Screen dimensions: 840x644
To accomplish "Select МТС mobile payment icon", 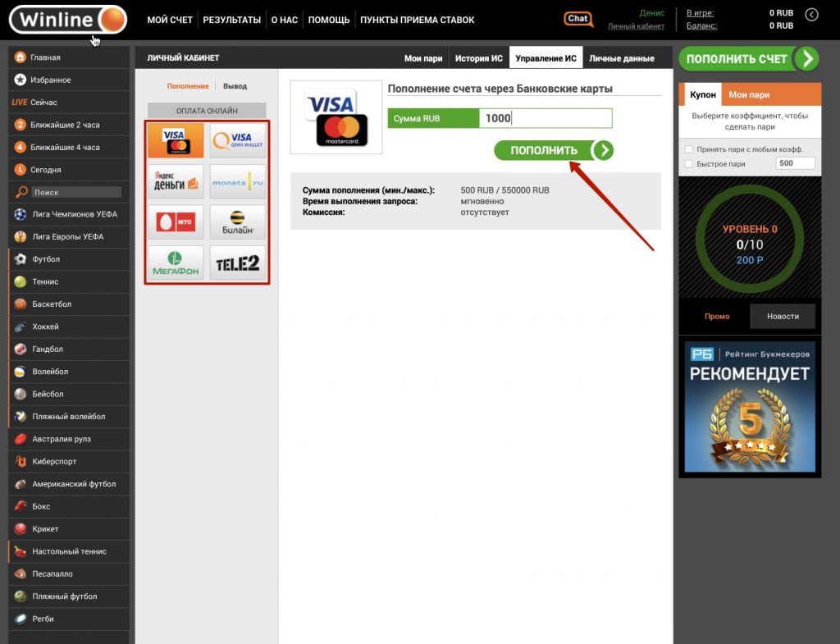I will coord(176,222).
